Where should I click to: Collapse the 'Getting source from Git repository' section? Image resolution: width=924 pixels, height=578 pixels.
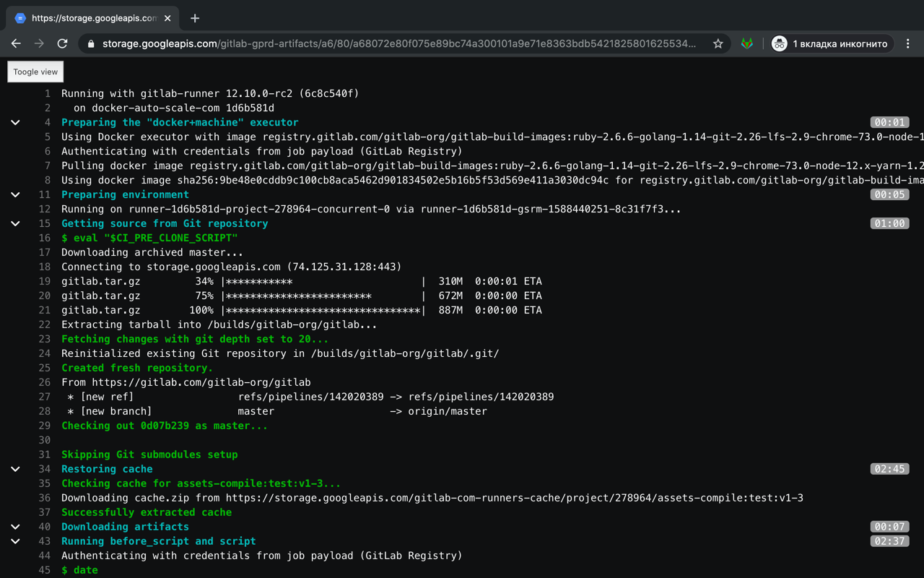point(15,223)
